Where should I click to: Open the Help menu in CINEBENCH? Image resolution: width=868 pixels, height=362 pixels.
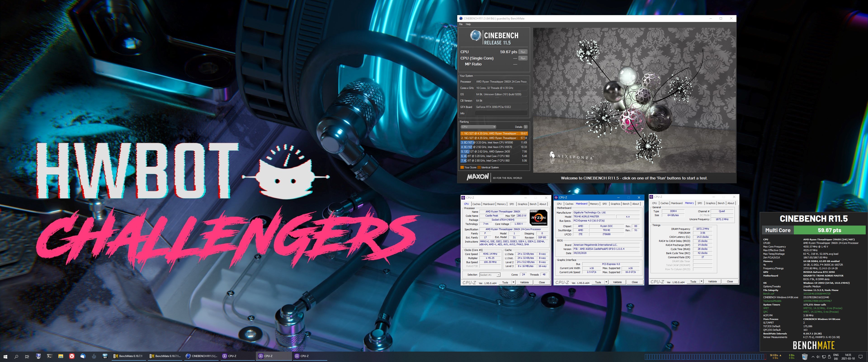(468, 24)
